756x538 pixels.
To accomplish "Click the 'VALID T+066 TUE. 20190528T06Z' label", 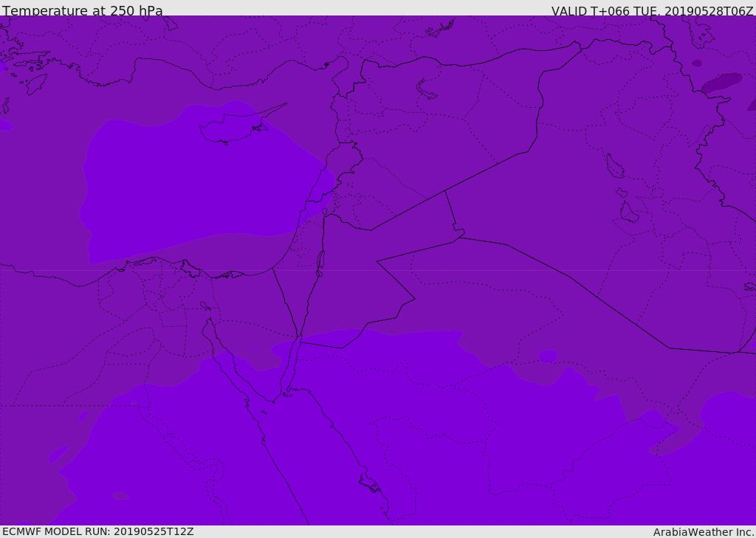I will coord(653,11).
